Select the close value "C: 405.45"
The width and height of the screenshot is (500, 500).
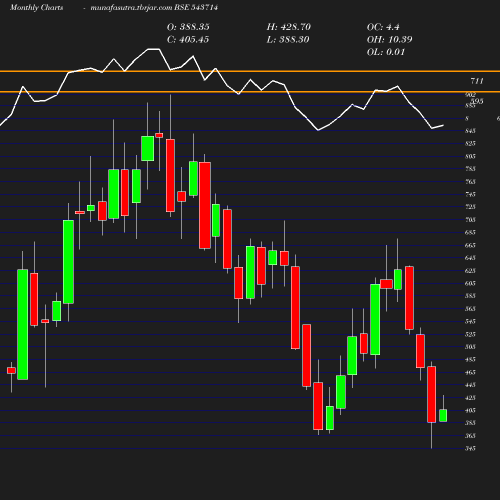[x=188, y=40]
